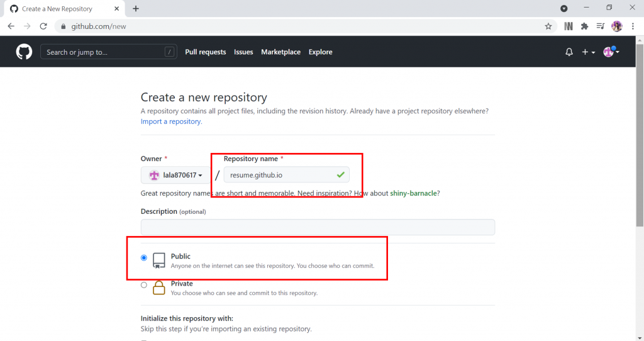644x341 pixels.
Task: Open Pull requests in the top navigation
Action: coord(206,52)
